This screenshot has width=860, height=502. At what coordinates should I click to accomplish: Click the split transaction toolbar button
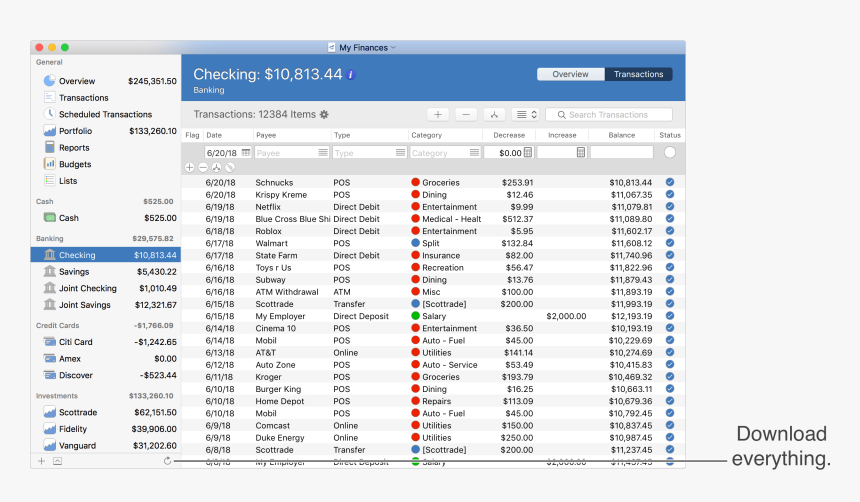pyautogui.click(x=493, y=115)
